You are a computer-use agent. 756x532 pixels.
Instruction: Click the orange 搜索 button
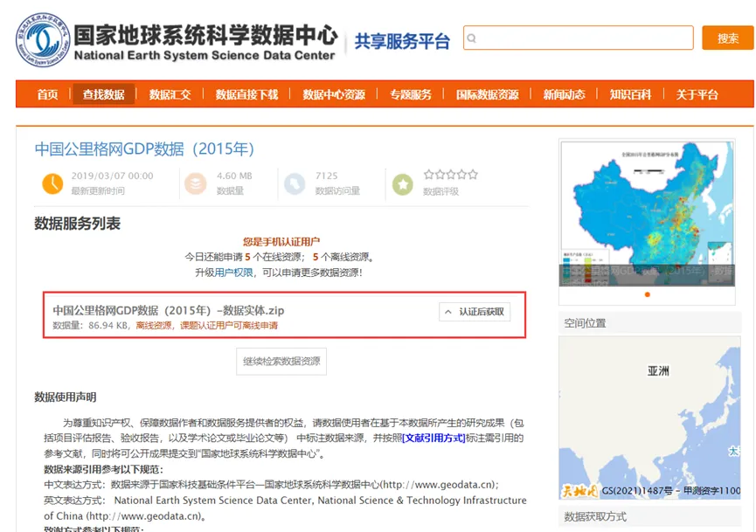tap(727, 38)
